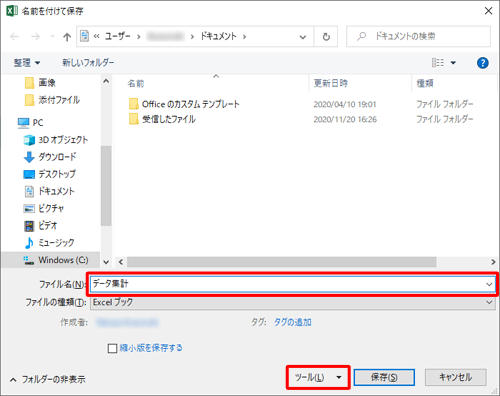Open the view options dropdown arrow
Viewport: 500px width, 396px height.
453,63
